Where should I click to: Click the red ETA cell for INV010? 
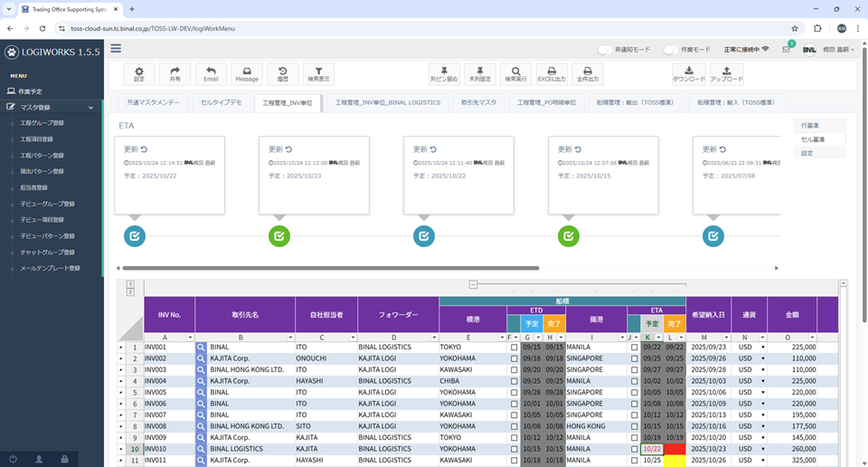(675, 449)
